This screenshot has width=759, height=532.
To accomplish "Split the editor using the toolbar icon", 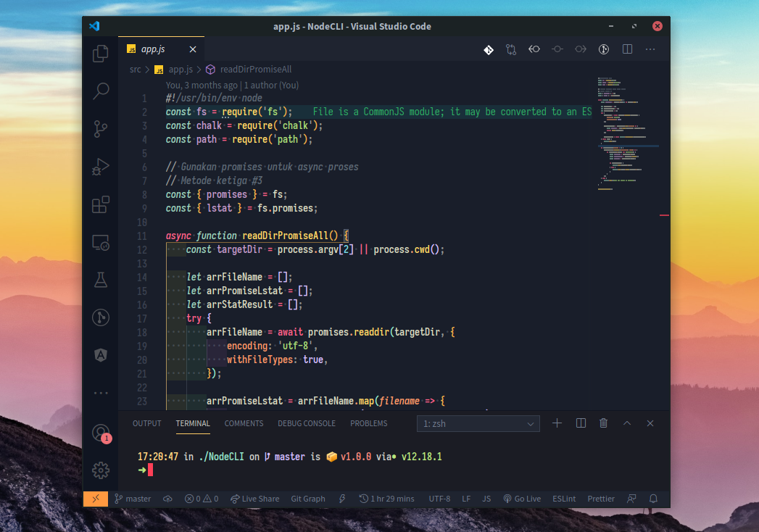I will click(626, 49).
